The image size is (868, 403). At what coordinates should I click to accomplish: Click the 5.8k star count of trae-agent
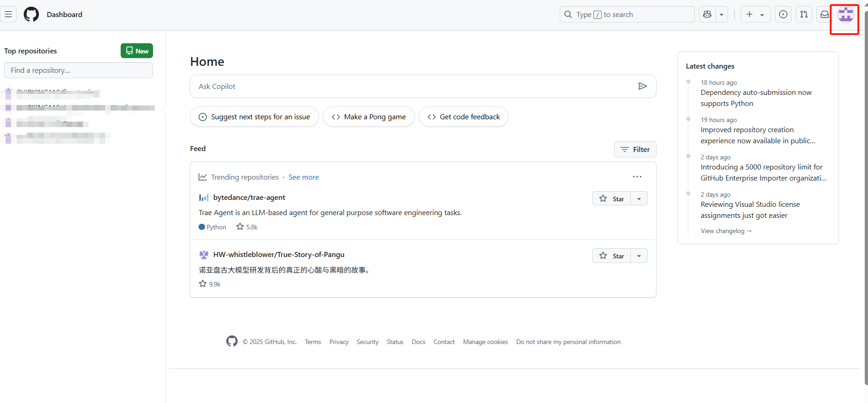coord(247,227)
